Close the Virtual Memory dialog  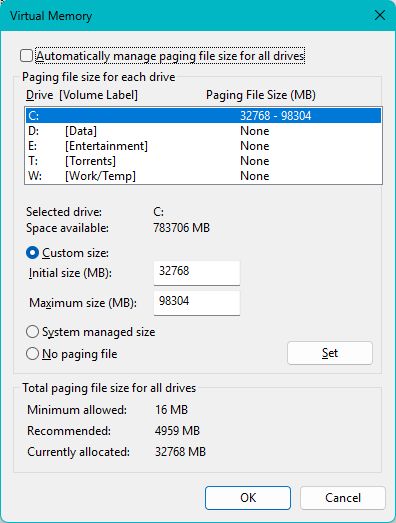[x=380, y=15]
